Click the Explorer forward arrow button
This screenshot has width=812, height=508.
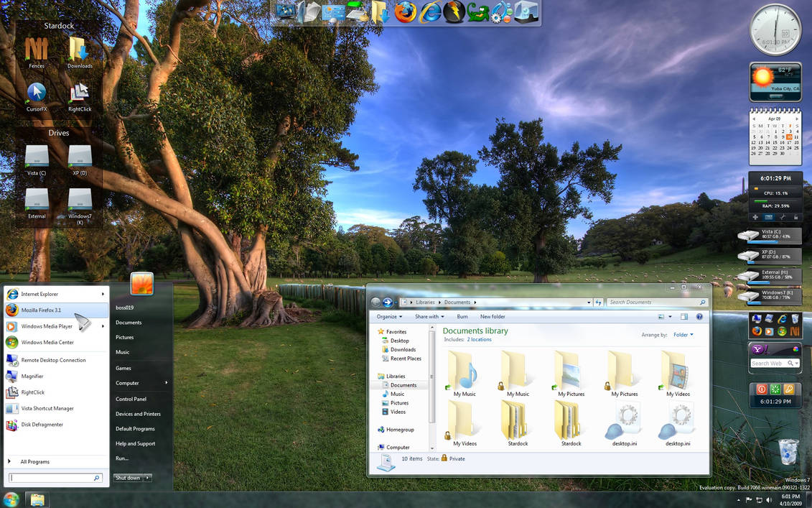388,303
